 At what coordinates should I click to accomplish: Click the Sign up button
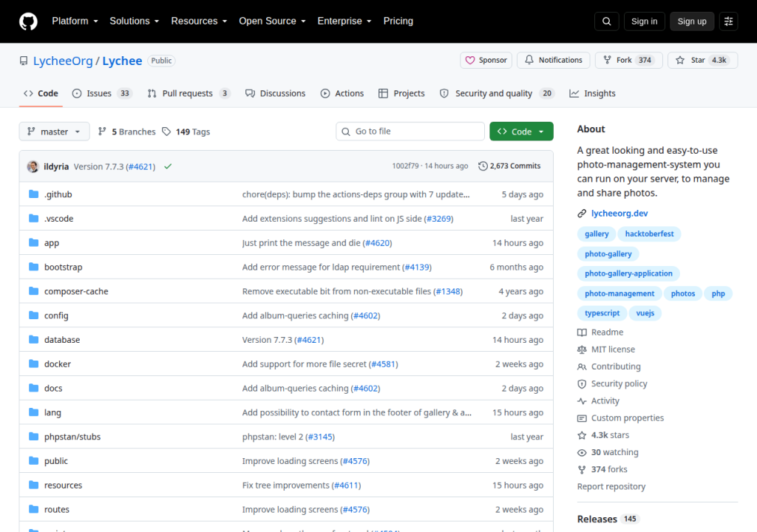pos(692,21)
